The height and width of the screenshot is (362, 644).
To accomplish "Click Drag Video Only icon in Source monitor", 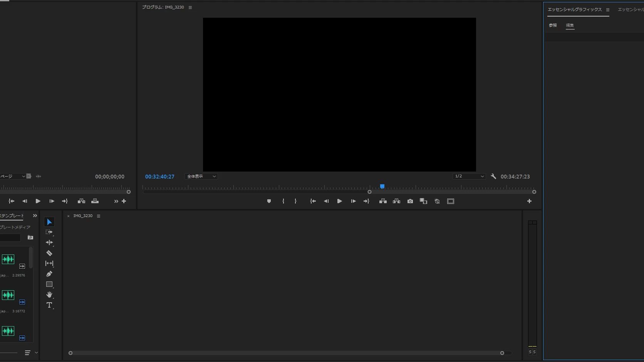I will point(29,176).
